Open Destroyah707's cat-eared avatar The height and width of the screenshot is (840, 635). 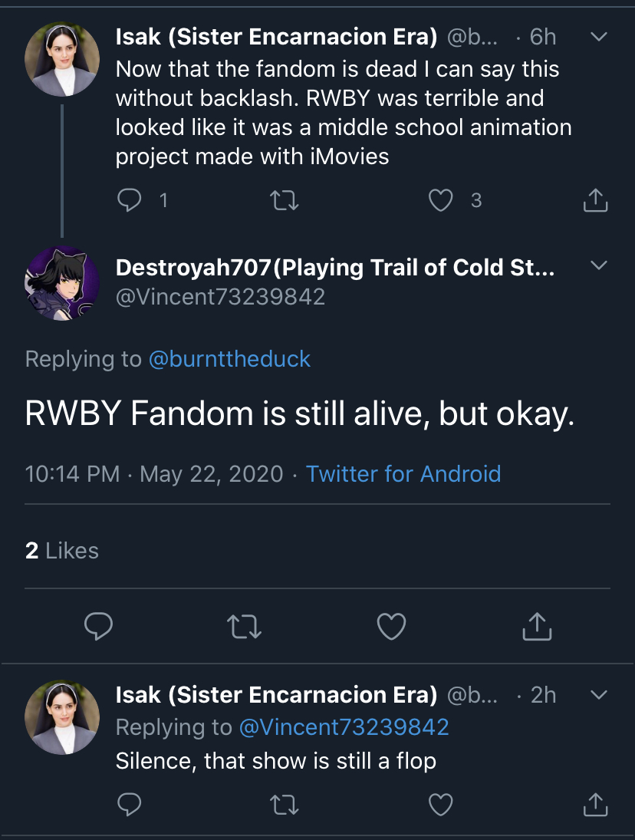pyautogui.click(x=62, y=283)
